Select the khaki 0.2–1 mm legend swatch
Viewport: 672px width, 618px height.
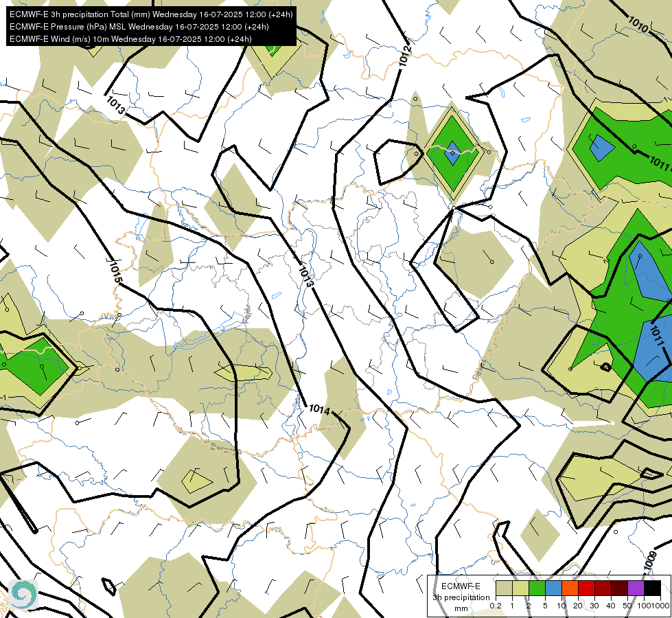[x=504, y=588]
